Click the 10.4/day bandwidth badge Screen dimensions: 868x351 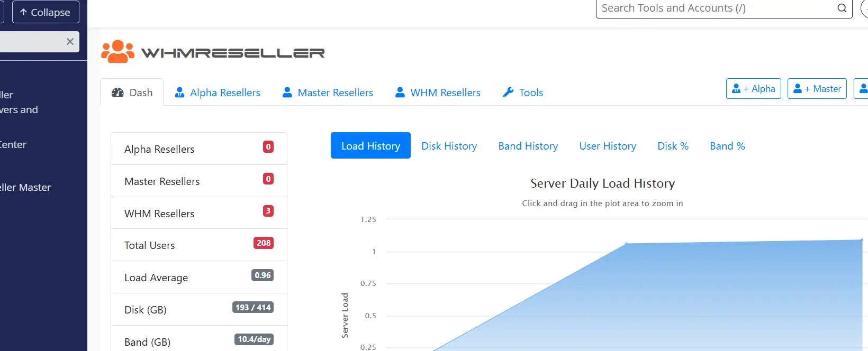pos(254,339)
